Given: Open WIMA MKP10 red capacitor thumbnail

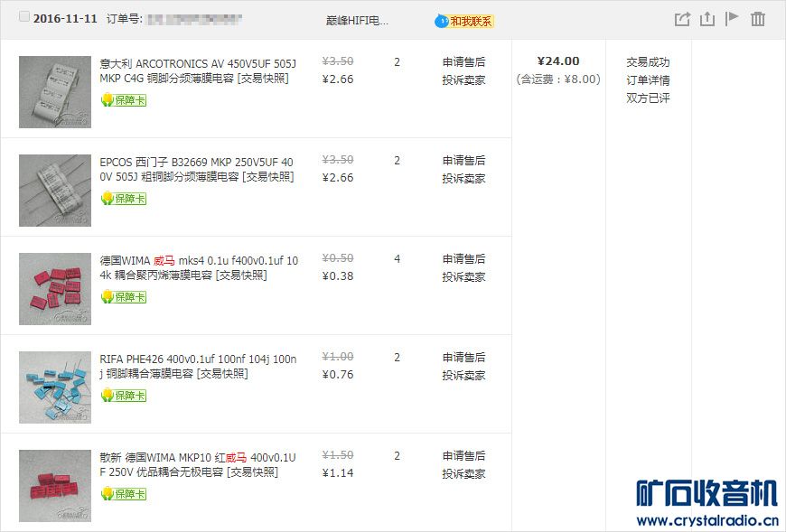Looking at the screenshot, I should [x=55, y=486].
